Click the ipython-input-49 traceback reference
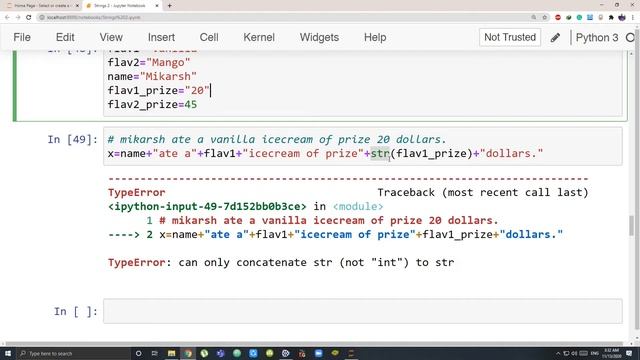The width and height of the screenshot is (640, 360). tap(207, 207)
